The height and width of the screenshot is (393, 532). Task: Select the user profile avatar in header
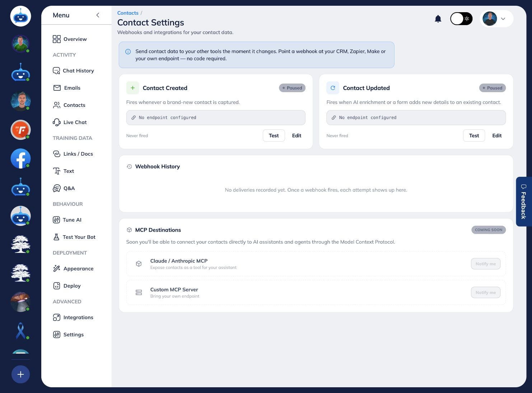490,19
